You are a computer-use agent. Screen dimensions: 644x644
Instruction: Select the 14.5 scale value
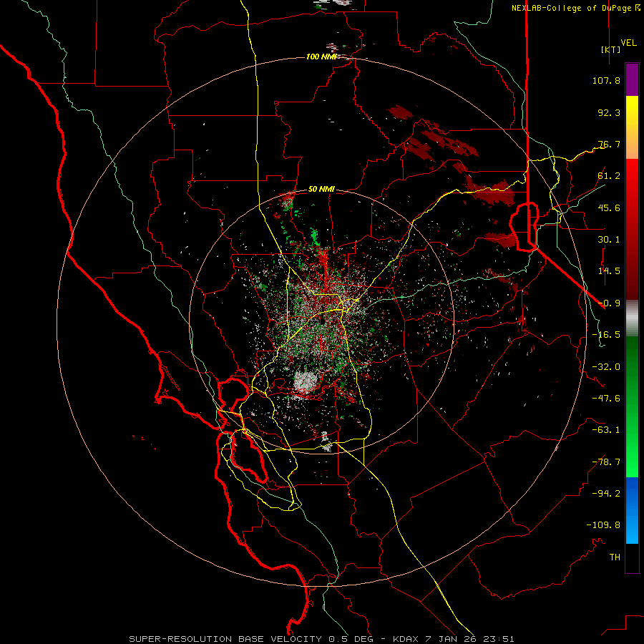609,271
